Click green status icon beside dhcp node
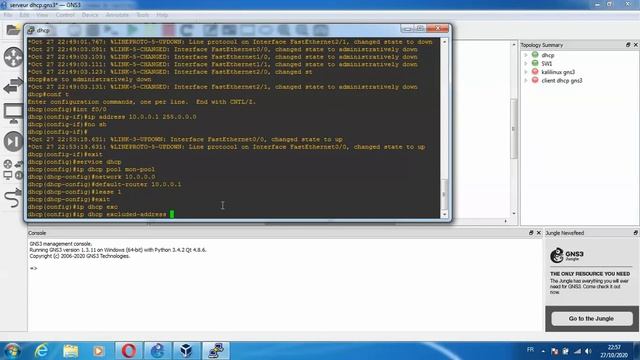Screen dimensions: 640x360 (535, 55)
